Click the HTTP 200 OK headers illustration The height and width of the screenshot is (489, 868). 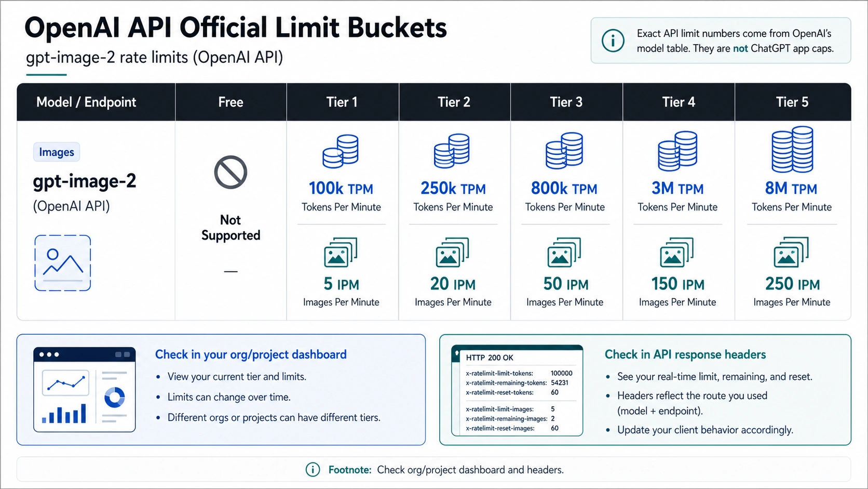pos(517,390)
